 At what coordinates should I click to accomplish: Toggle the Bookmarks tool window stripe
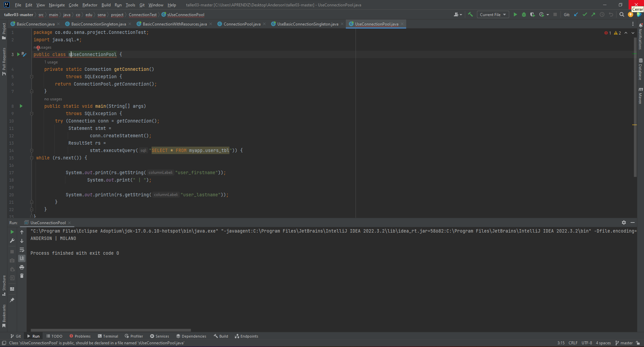pyautogui.click(x=4, y=316)
